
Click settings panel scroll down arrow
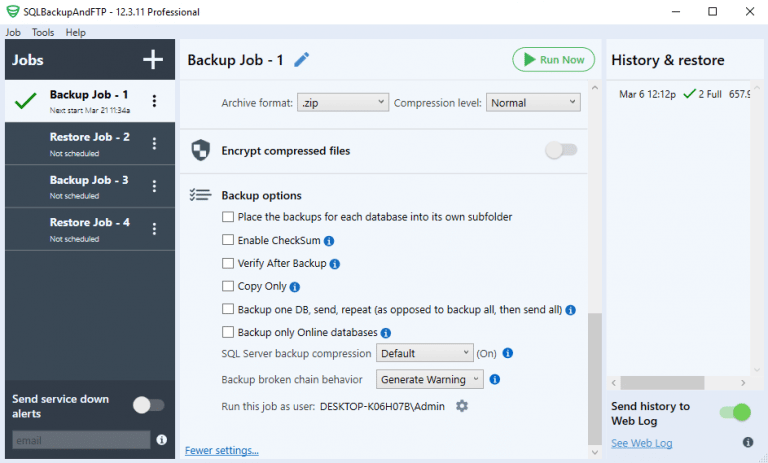(595, 452)
